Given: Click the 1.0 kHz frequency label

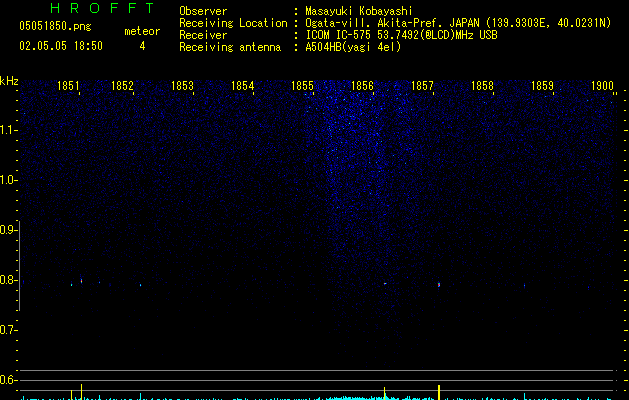Looking at the screenshot, I should coord(8,180).
